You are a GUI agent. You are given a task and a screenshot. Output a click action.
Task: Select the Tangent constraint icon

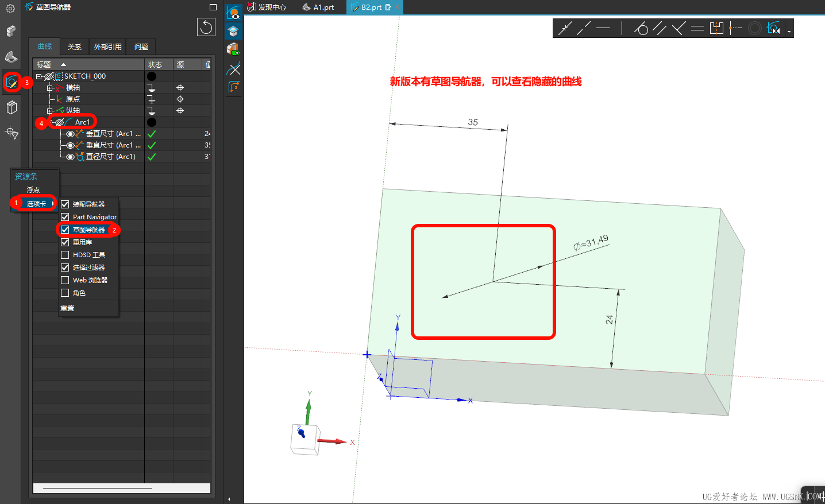click(x=641, y=28)
